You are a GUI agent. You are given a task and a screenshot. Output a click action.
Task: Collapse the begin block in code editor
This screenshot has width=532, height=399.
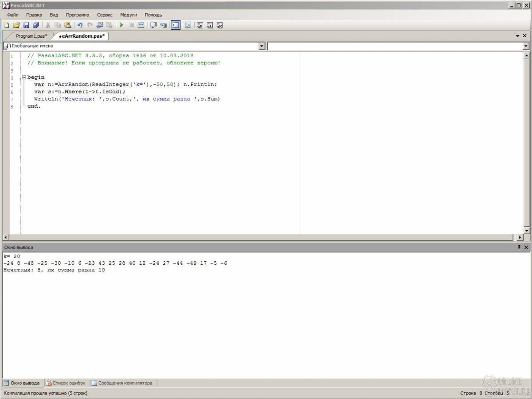[x=24, y=77]
